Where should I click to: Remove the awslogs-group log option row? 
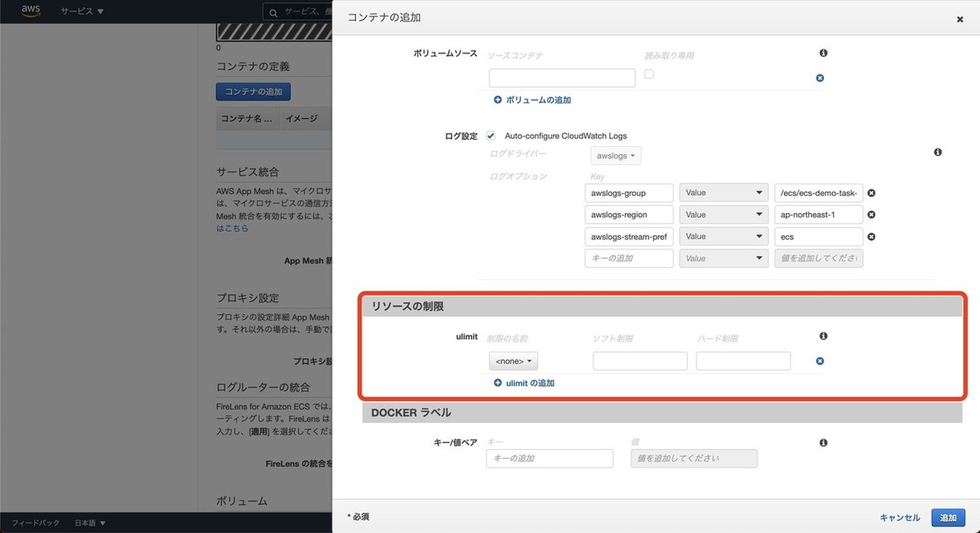871,193
